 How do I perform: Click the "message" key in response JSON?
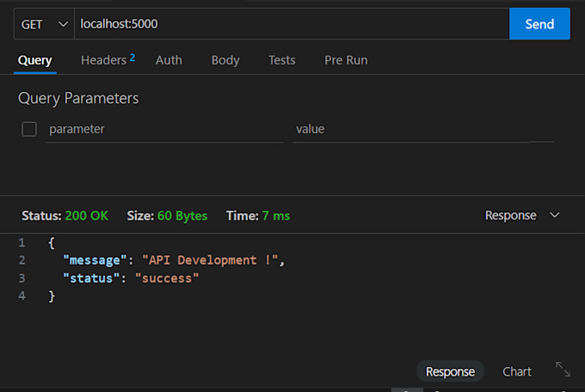[95, 260]
